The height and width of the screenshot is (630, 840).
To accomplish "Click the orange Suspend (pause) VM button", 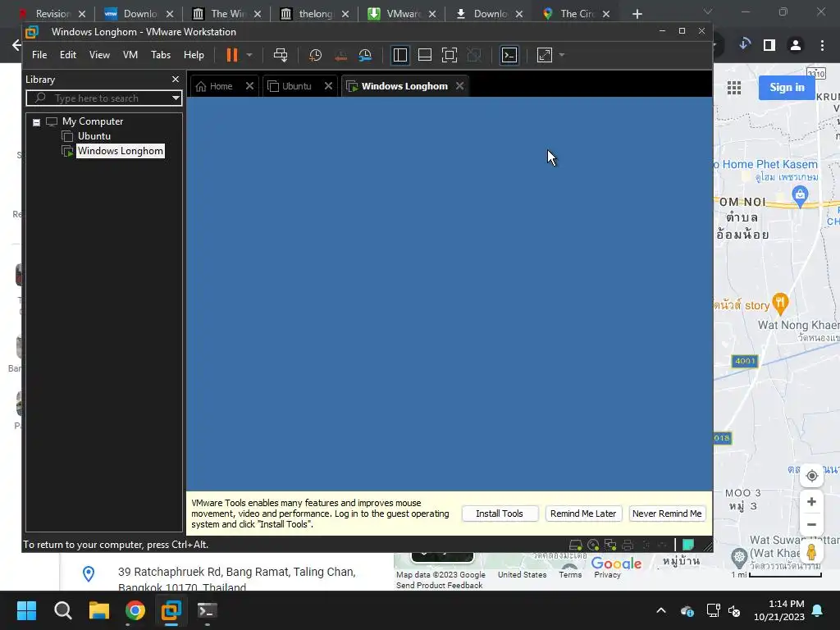I will tap(232, 55).
